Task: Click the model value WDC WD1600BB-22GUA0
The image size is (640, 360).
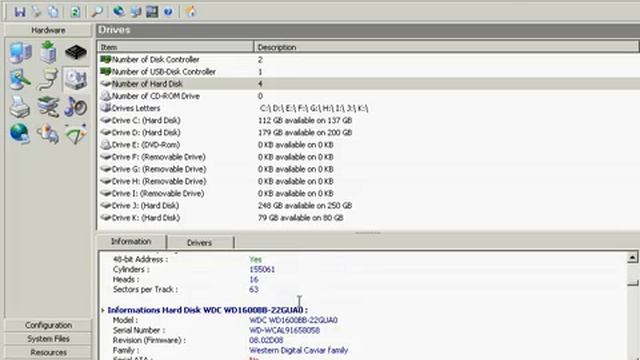Action: tap(293, 320)
